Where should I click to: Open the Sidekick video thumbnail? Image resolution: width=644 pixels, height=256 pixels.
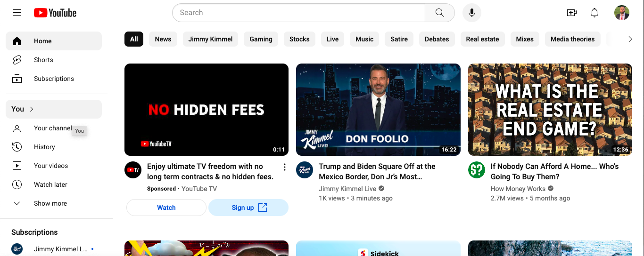[x=378, y=248]
